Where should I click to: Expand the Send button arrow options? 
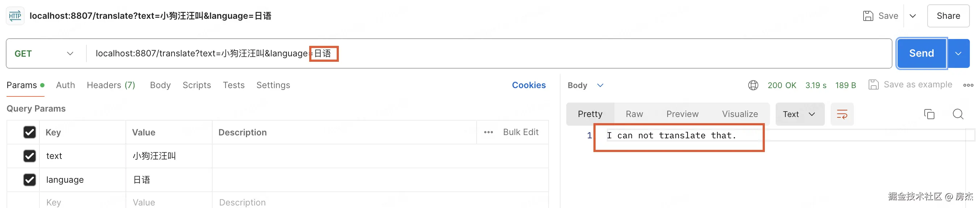tap(958, 54)
